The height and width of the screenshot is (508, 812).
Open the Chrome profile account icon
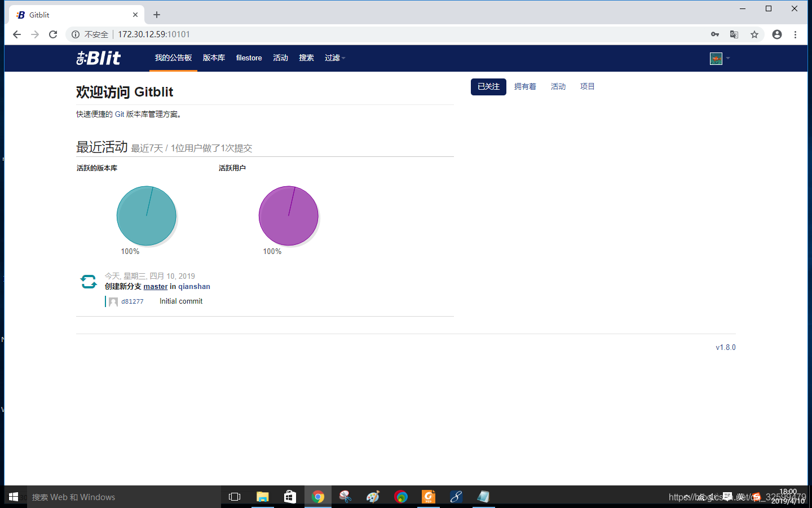777,34
